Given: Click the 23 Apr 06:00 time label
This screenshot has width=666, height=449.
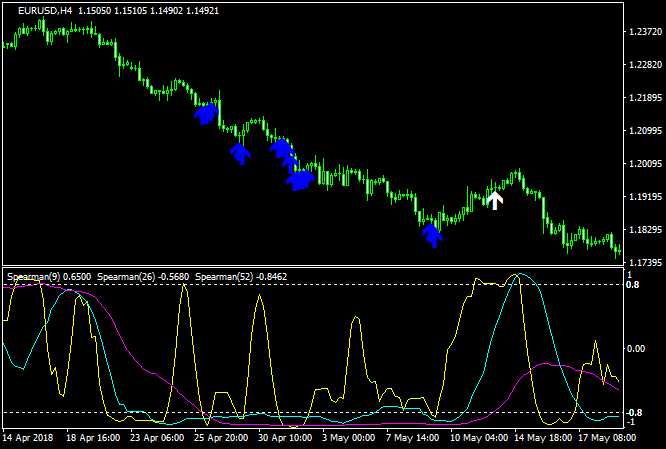Looking at the screenshot, I should [157, 438].
